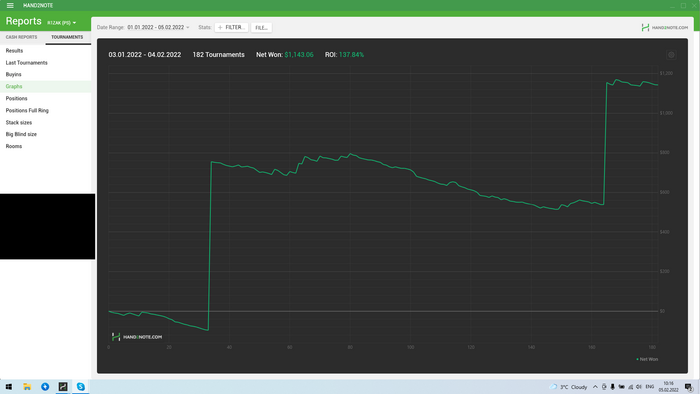Open the Buyins report

tap(46, 75)
